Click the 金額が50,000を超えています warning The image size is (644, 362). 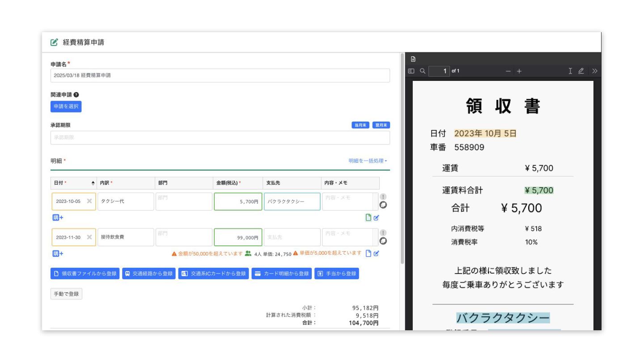click(x=207, y=253)
